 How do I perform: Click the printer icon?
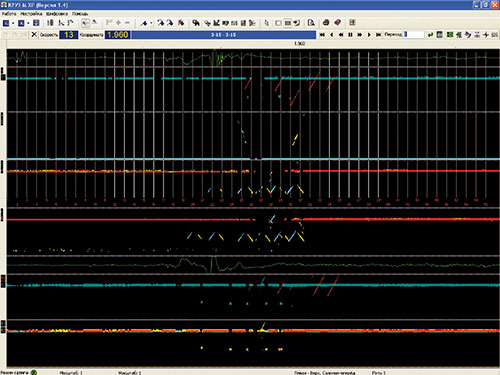coord(326,23)
